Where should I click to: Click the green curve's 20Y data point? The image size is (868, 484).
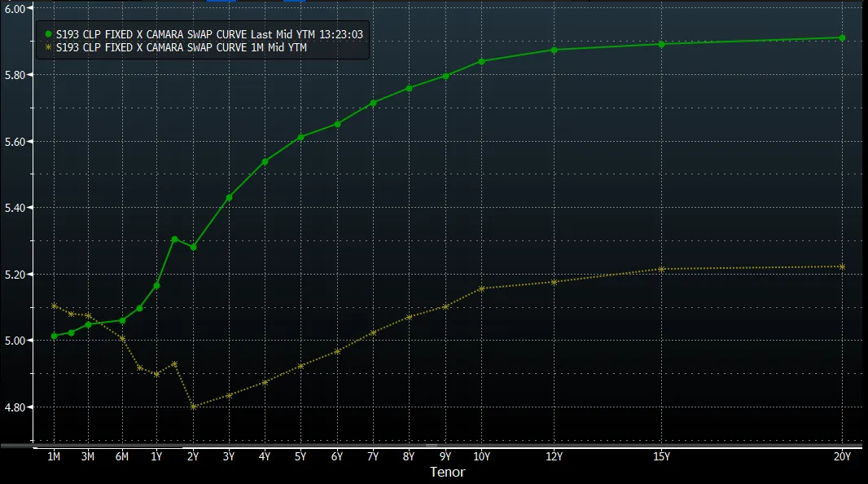[842, 37]
